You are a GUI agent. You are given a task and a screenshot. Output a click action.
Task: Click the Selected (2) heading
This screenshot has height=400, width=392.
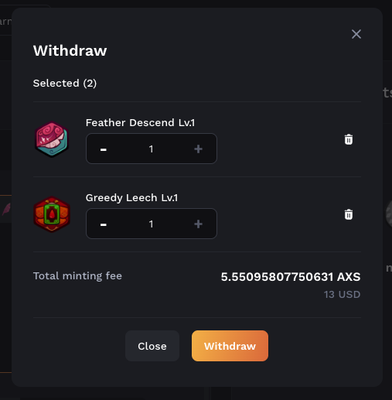click(x=65, y=83)
